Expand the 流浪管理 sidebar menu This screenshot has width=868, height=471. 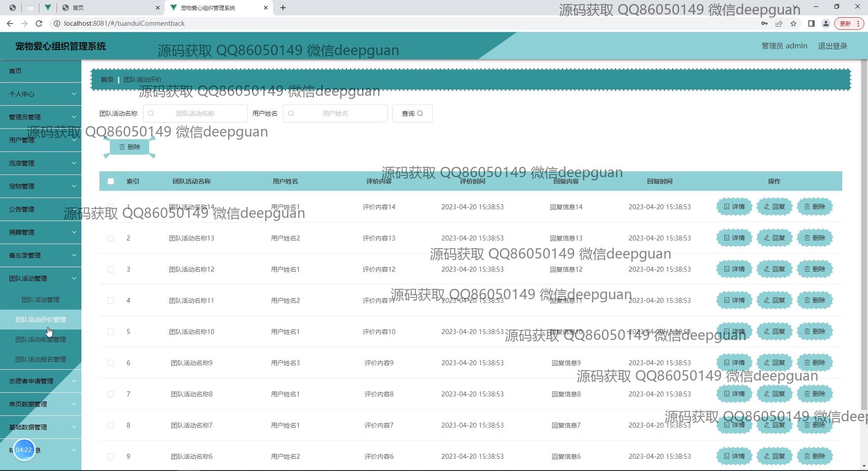pyautogui.click(x=41, y=163)
